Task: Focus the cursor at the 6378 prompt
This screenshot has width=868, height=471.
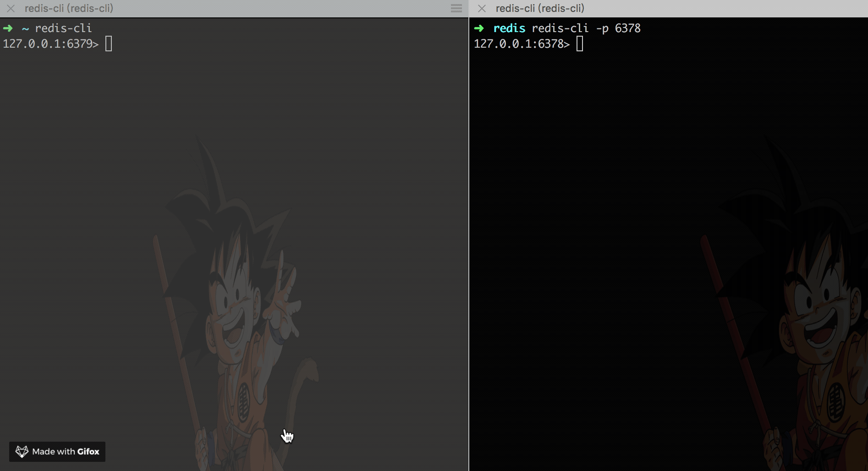Action: point(580,44)
